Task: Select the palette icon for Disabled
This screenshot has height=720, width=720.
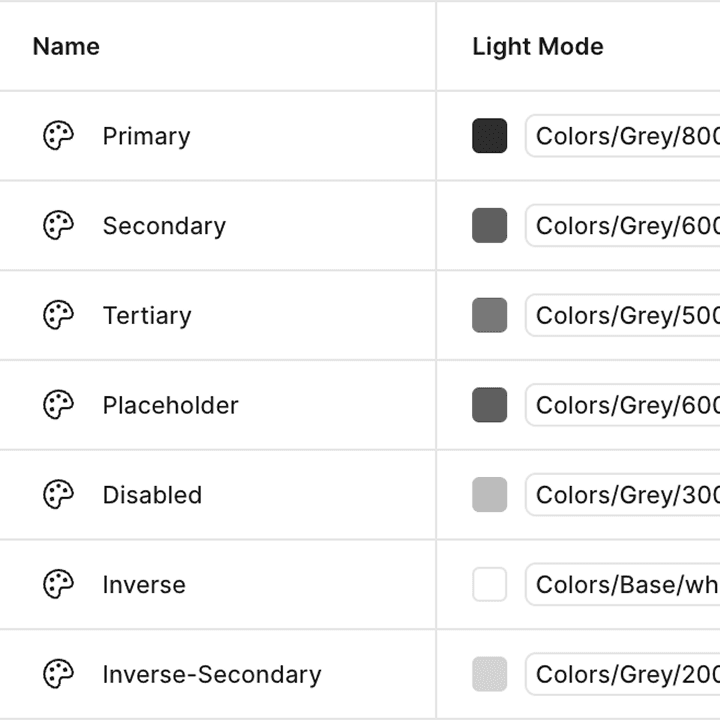Action: coord(58,495)
